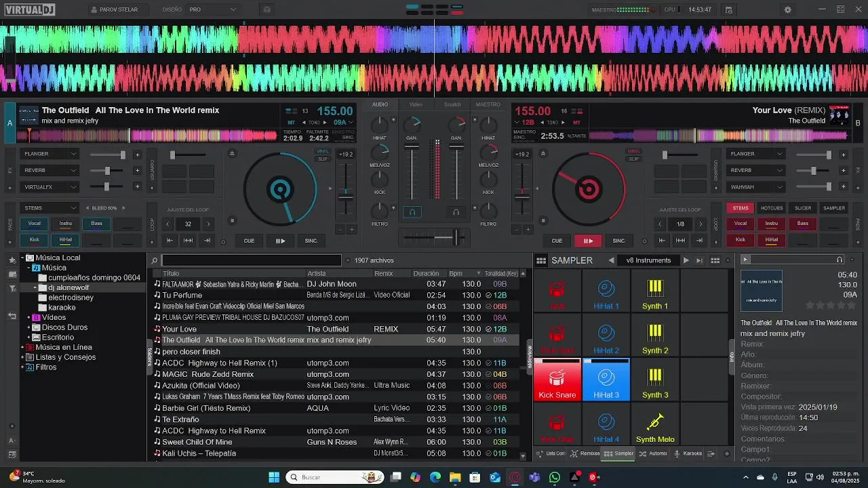This screenshot has height=488, width=868.
Task: Open settings gear in title bar
Action: (787, 9)
